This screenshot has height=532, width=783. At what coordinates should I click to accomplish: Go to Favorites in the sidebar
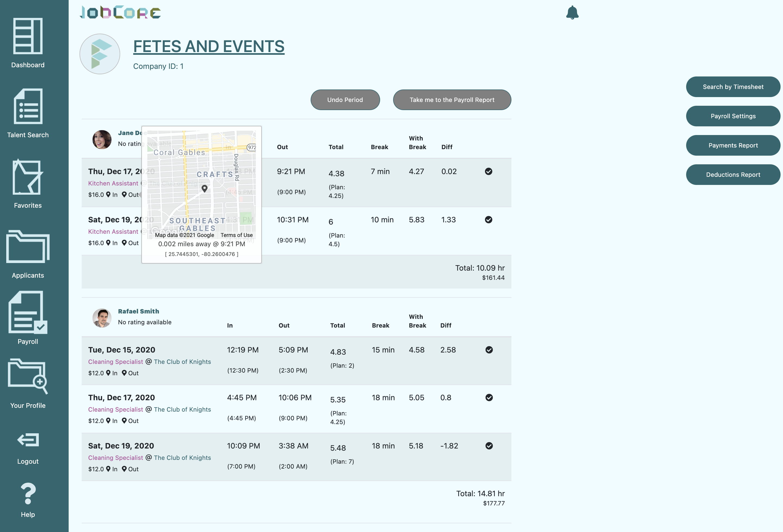tap(28, 177)
